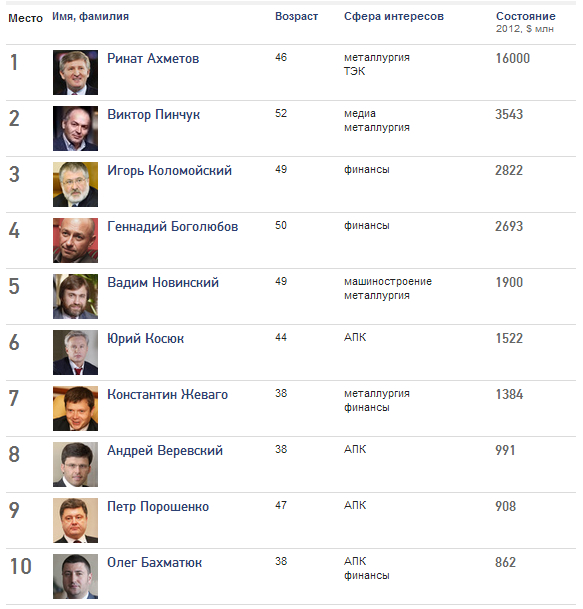Follow the Виктор Пинчук name link
This screenshot has height=609, width=583.
click(153, 115)
